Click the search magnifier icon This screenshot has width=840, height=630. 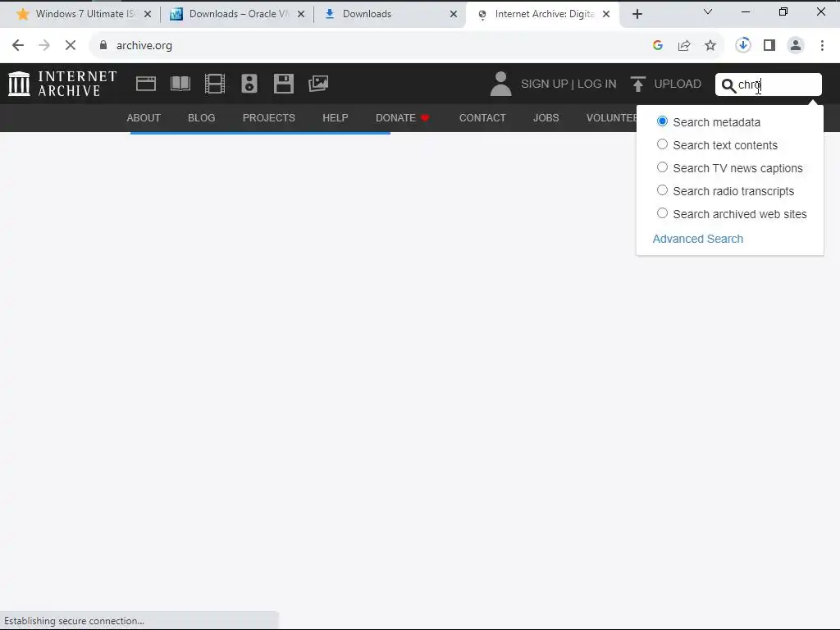point(728,85)
